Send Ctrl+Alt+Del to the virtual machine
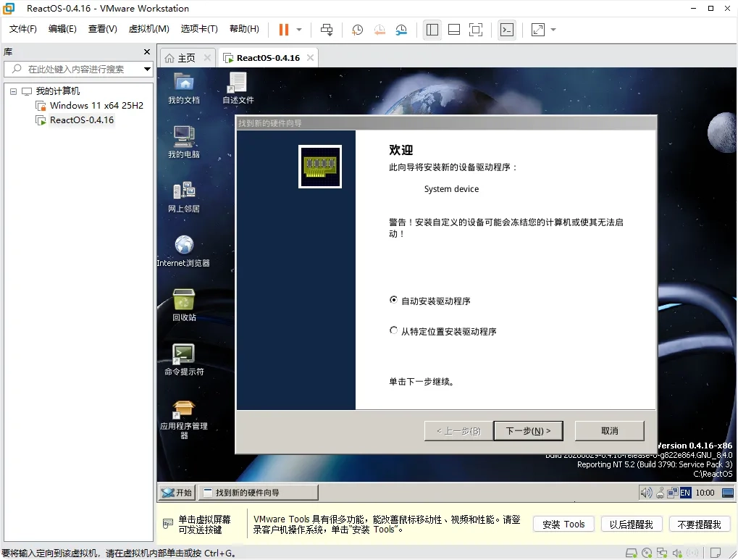This screenshot has width=738, height=560. [326, 30]
